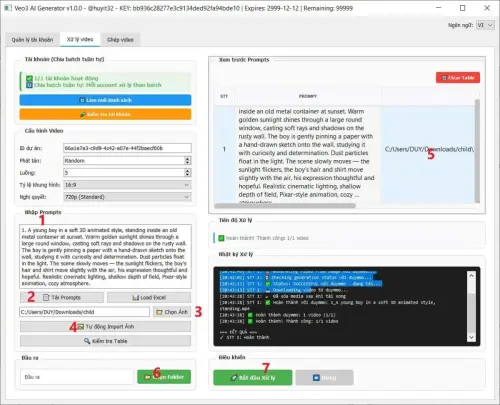Select row 1 prompt cell in table
This screenshot has height=405, width=500.
click(307, 155)
